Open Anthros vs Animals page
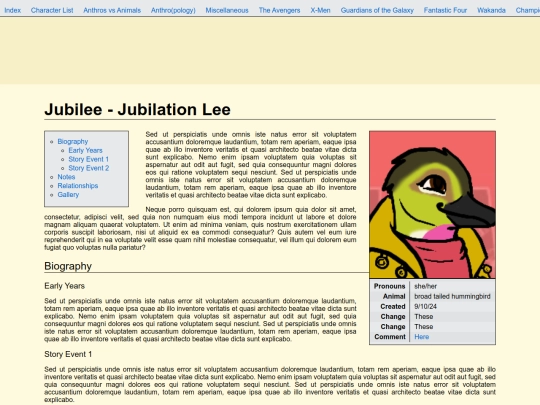The height and width of the screenshot is (405, 540). coord(112,10)
